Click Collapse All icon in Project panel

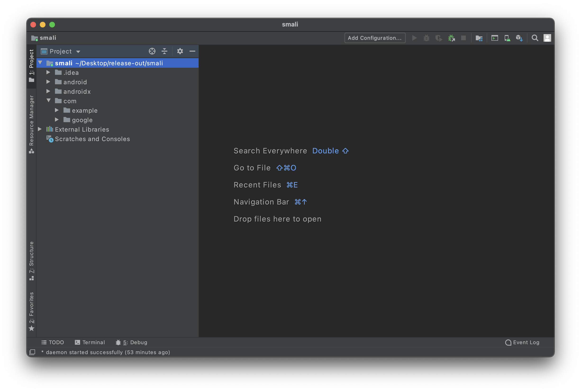click(x=164, y=51)
